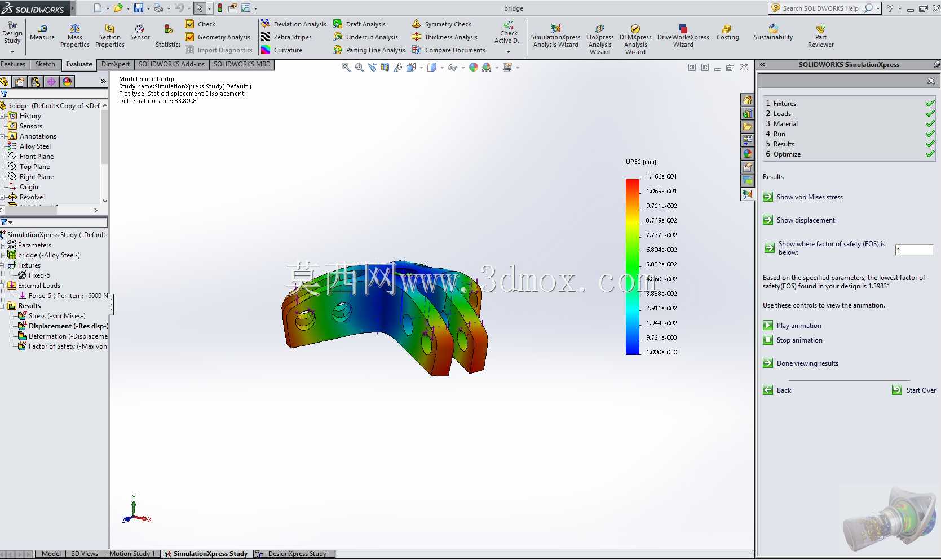Image resolution: width=941 pixels, height=560 pixels.
Task: Open Mass Properties
Action: pyautogui.click(x=75, y=36)
